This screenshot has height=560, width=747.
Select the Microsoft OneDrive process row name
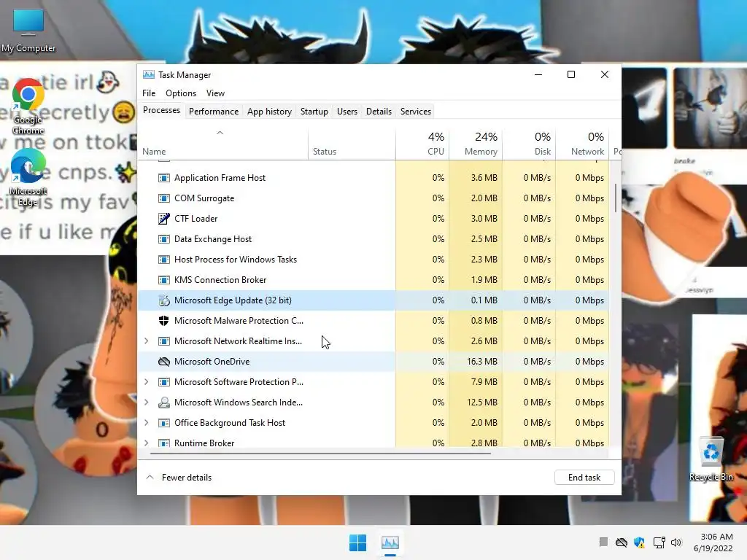[x=212, y=362]
